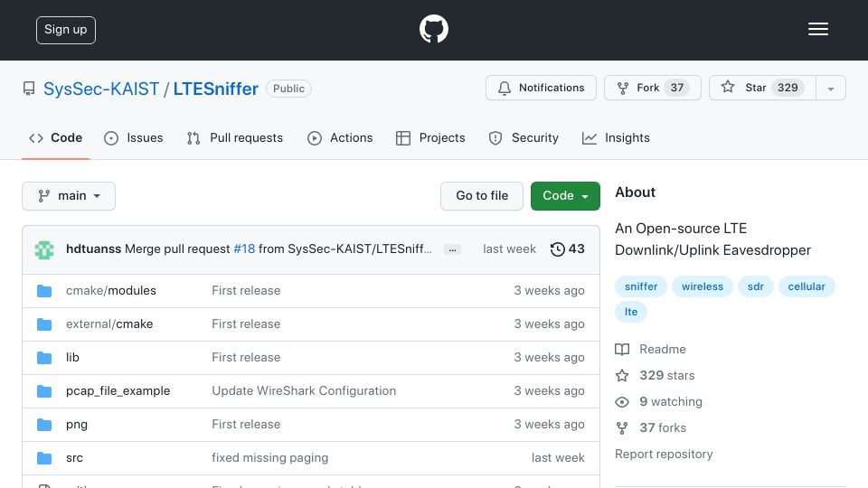This screenshot has width=868, height=488.
Task: Open the hdtuanss author link
Action: (93, 249)
